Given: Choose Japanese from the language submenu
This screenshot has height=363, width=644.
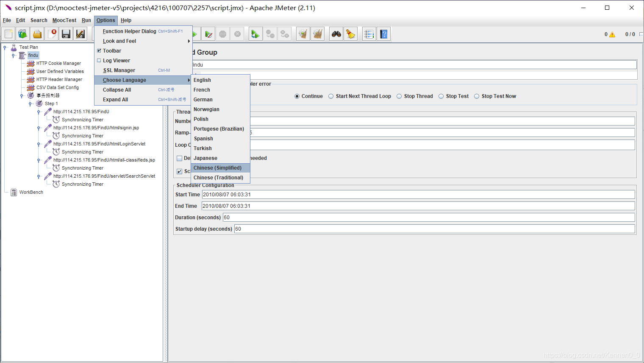Looking at the screenshot, I should click(x=220, y=158).
